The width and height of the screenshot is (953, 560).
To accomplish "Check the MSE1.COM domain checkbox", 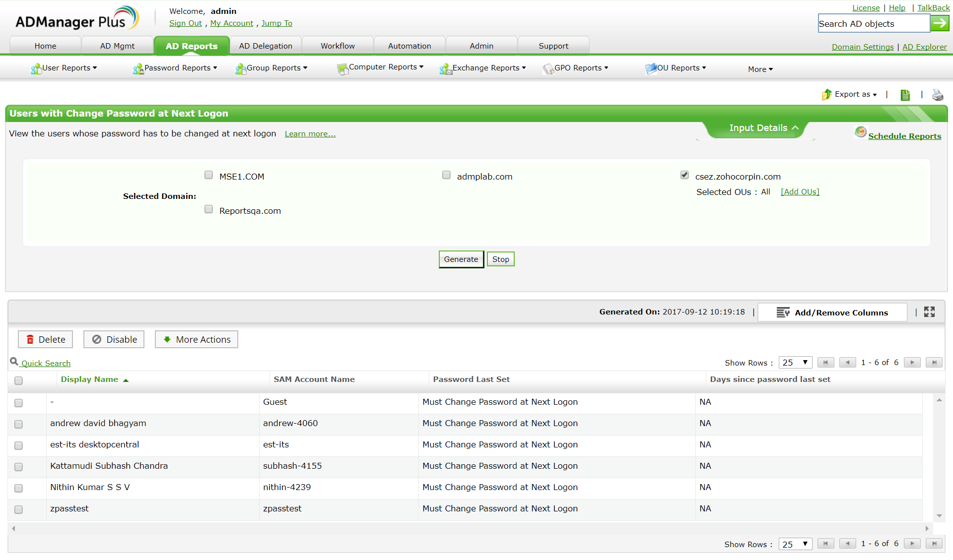I will [x=208, y=175].
